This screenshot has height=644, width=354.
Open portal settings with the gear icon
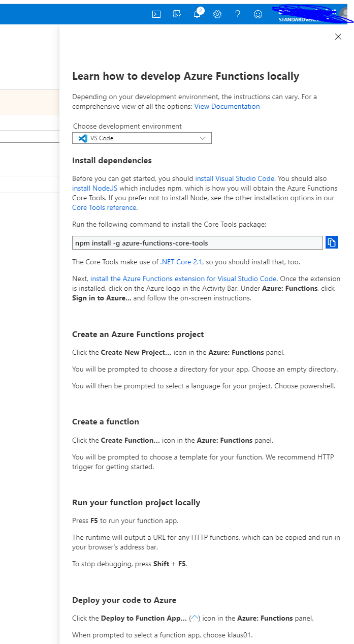point(217,14)
